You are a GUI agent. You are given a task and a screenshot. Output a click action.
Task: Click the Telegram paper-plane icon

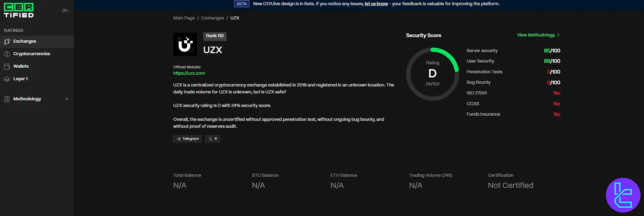click(x=178, y=139)
